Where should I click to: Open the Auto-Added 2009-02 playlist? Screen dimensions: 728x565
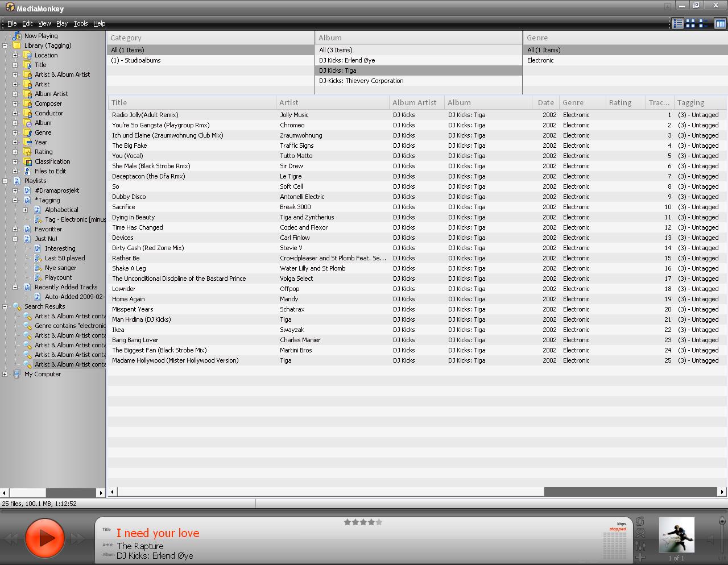click(75, 297)
